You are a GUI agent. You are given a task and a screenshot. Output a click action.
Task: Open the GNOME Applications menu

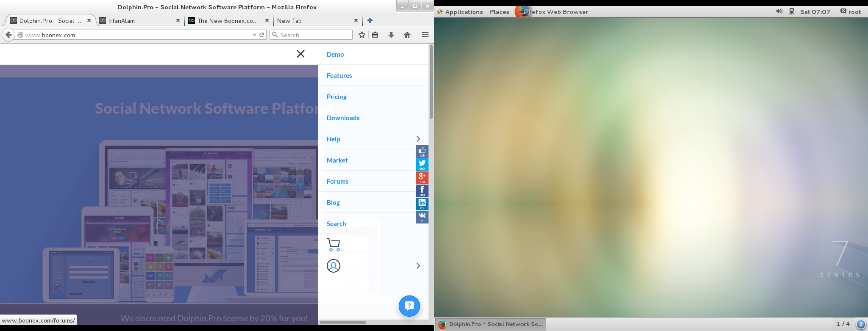pos(464,12)
